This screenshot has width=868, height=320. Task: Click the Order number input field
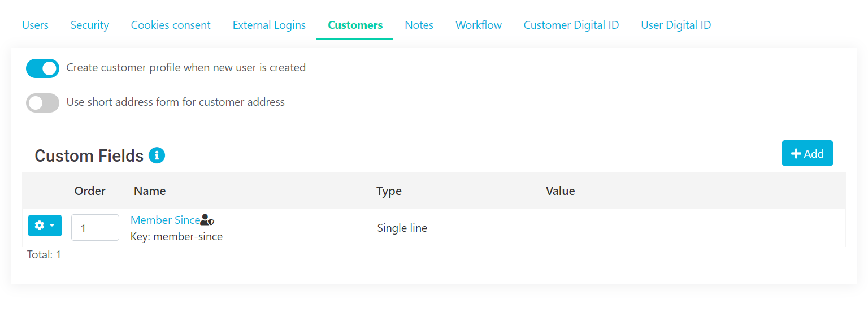point(95,228)
